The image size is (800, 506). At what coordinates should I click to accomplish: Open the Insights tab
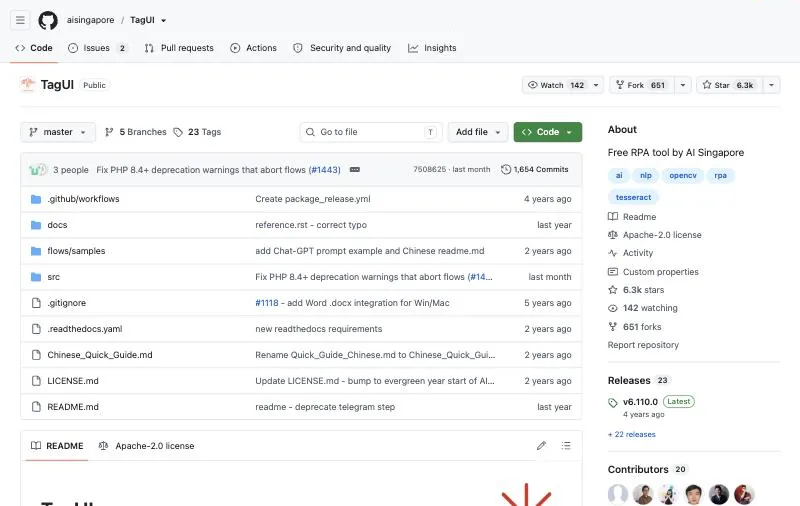click(x=432, y=48)
